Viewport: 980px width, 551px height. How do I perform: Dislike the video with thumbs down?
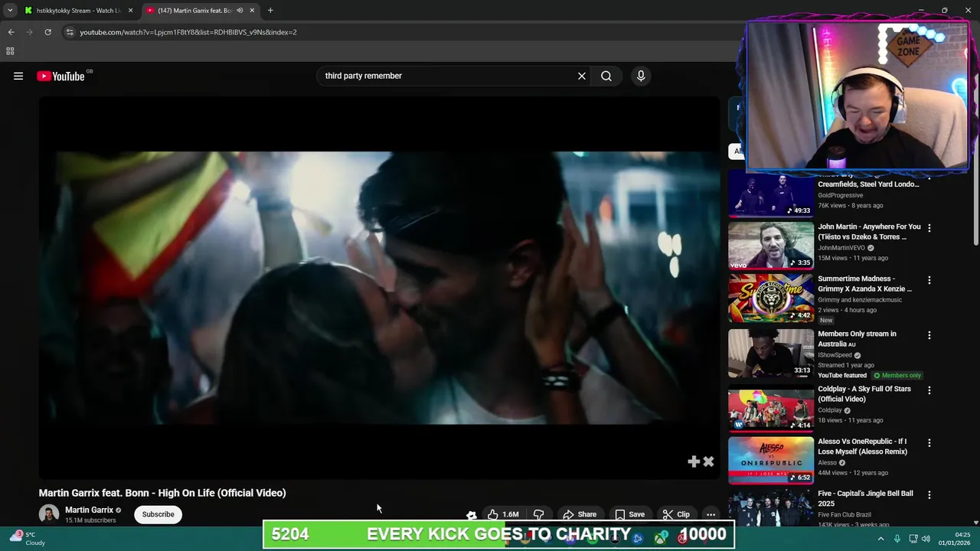pyautogui.click(x=539, y=514)
